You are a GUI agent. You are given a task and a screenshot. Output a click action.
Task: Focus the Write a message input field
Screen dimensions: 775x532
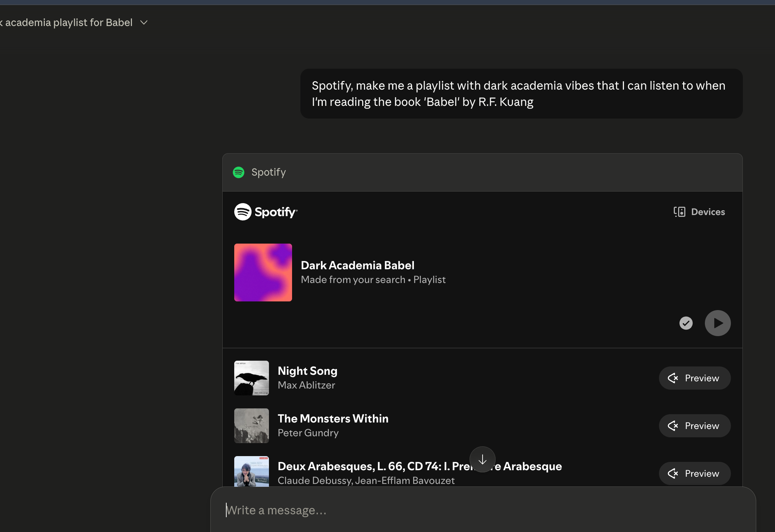tap(483, 510)
